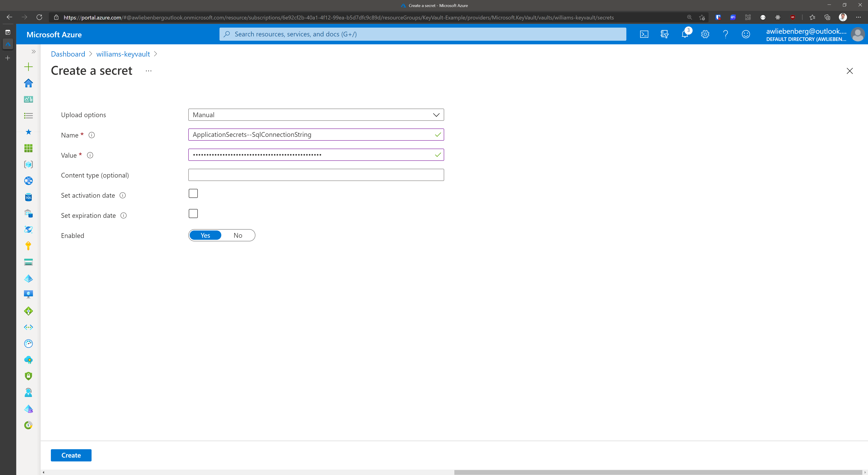The height and width of the screenshot is (475, 868).
Task: Open Virtual machines monitor icon
Action: pos(28,294)
